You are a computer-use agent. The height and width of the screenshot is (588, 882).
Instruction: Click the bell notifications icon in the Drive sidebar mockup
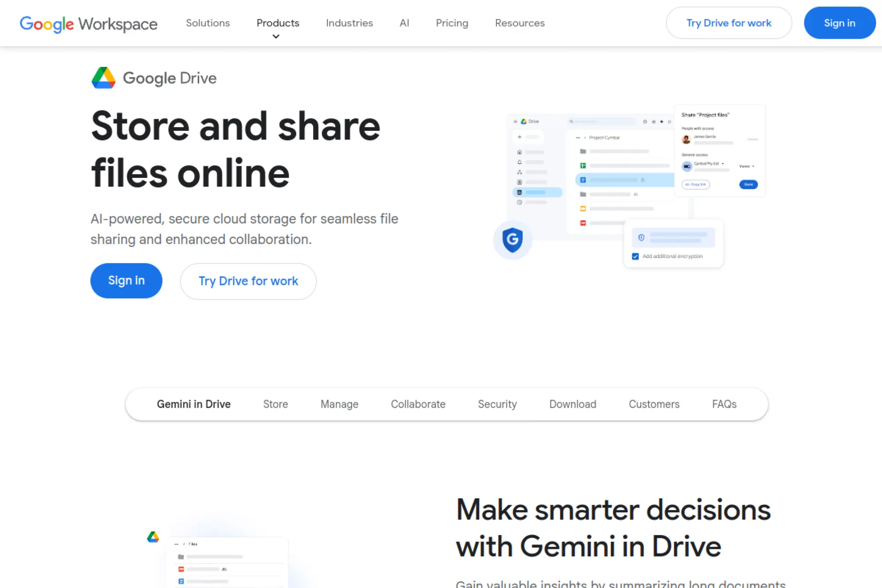(x=519, y=162)
